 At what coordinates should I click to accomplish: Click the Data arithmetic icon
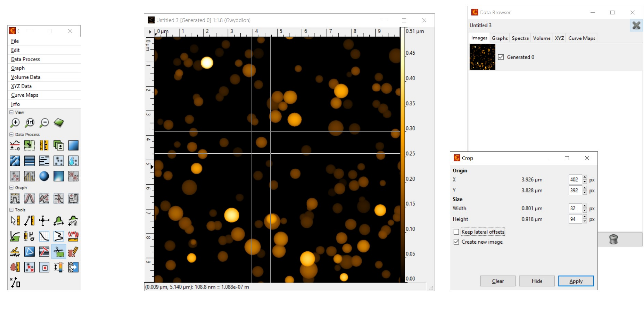coord(59,145)
